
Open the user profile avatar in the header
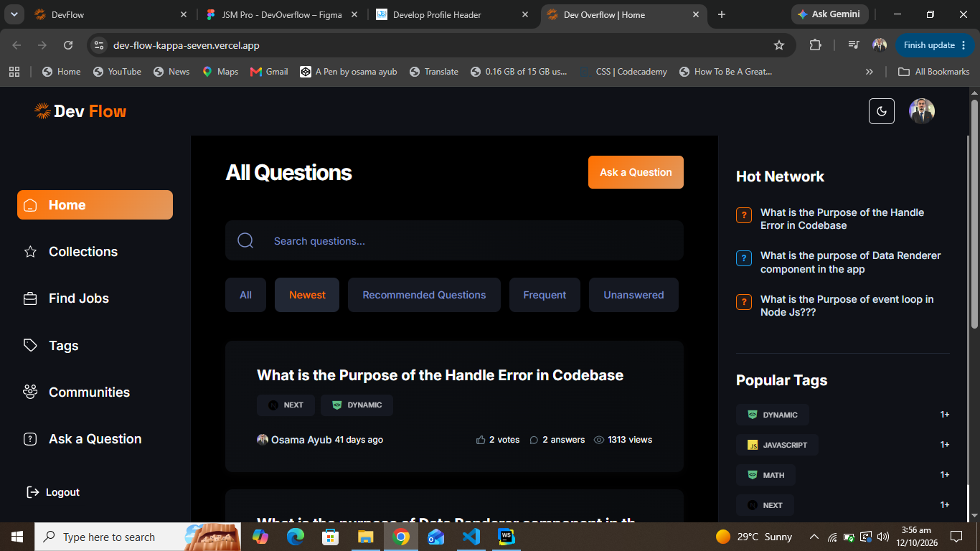tap(922, 111)
